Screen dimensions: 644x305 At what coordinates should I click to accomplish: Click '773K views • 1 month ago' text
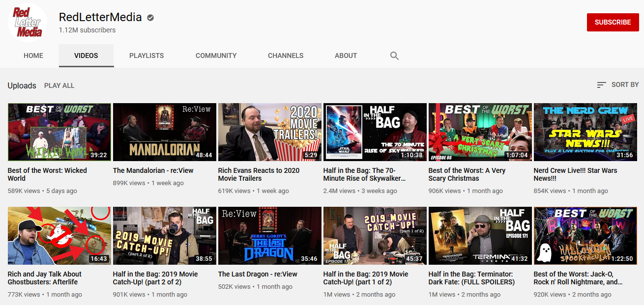(x=45, y=294)
